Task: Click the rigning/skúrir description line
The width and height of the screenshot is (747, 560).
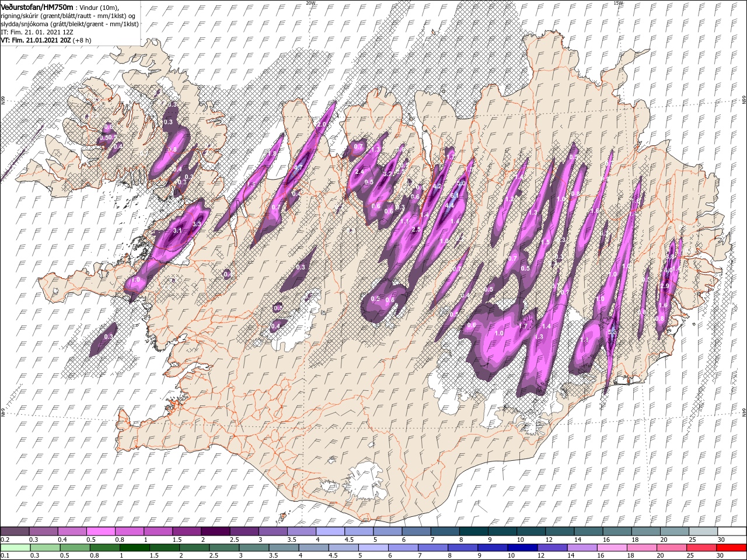Action: pyautogui.click(x=68, y=15)
